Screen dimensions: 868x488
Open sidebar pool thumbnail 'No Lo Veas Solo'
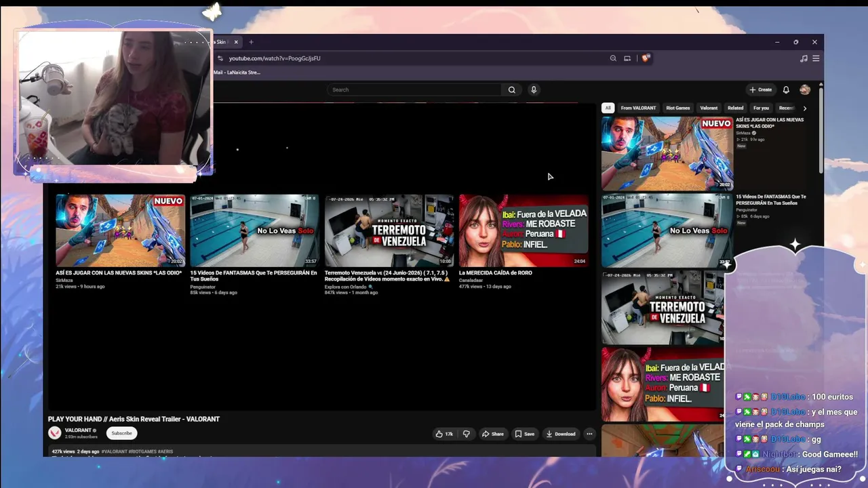click(x=667, y=230)
